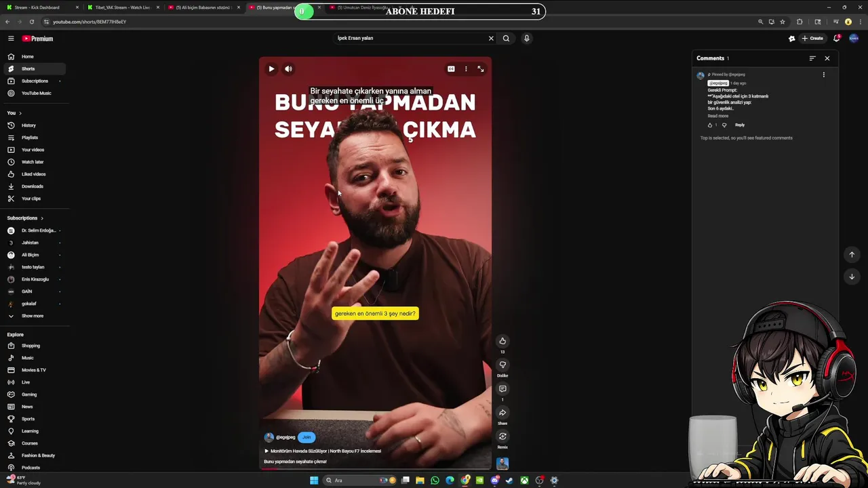Remix this Short

tap(502, 436)
